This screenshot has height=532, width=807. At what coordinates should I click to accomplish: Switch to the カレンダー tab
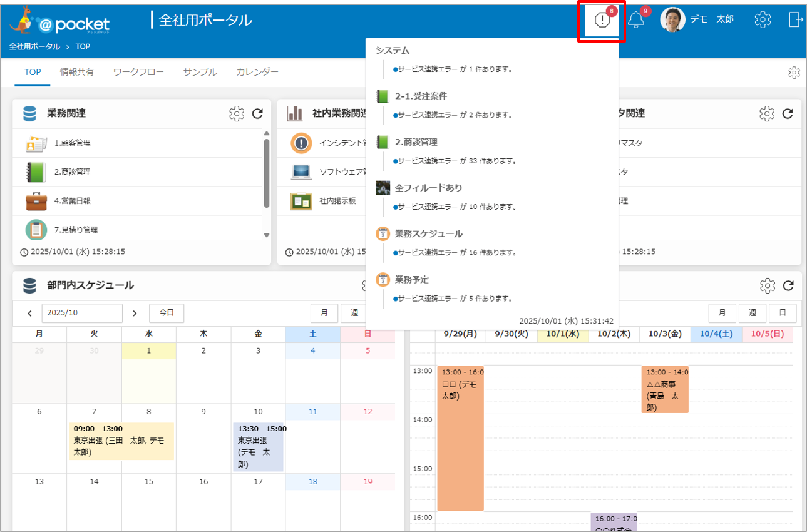click(257, 72)
